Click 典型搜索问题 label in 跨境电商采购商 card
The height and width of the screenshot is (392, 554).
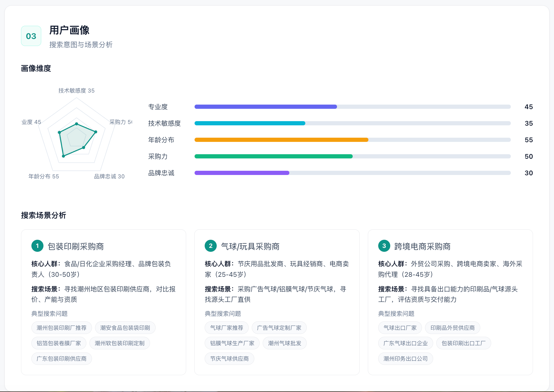[396, 313]
